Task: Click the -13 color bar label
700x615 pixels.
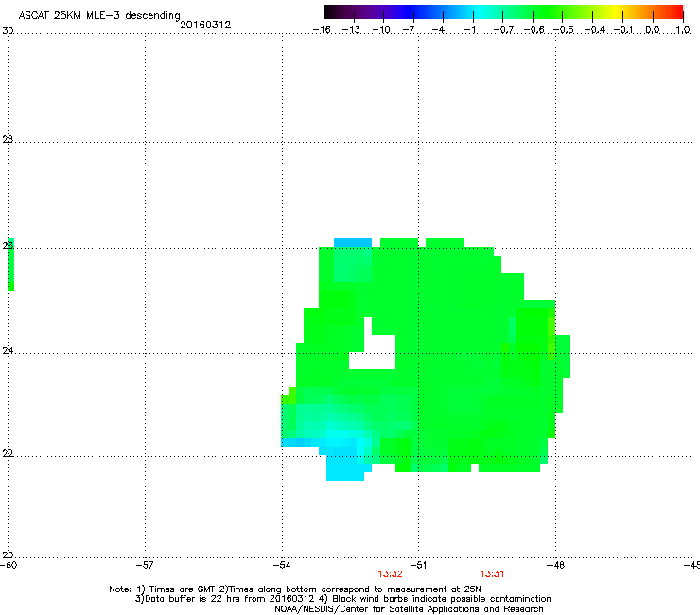Action: pos(351,30)
